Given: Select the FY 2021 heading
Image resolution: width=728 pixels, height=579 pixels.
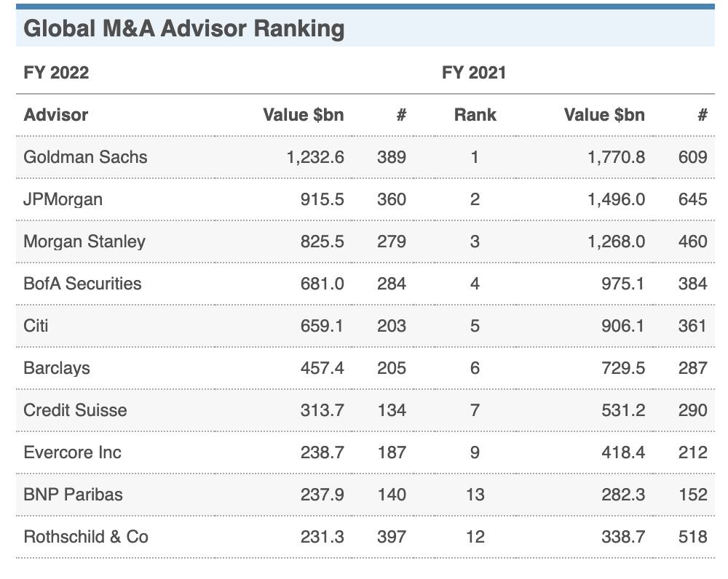Looking at the screenshot, I should point(474,73).
